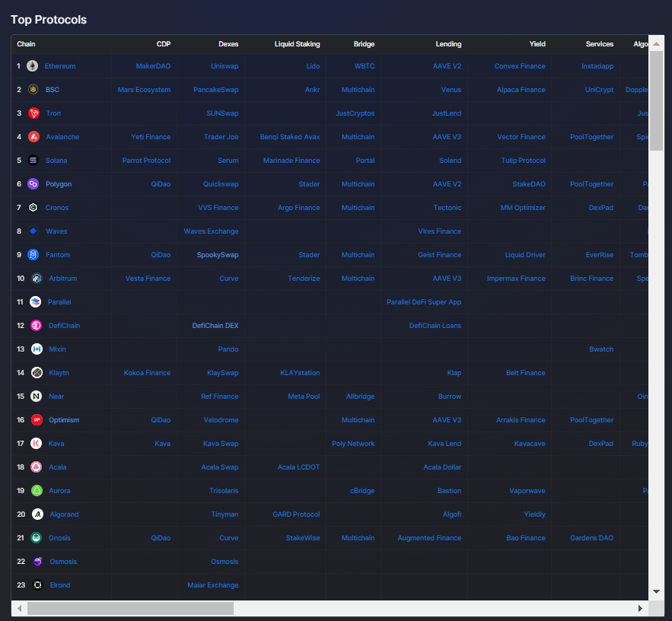Open the MakerDAO protocol link
Screen dimensions: 672x621
click(x=153, y=66)
